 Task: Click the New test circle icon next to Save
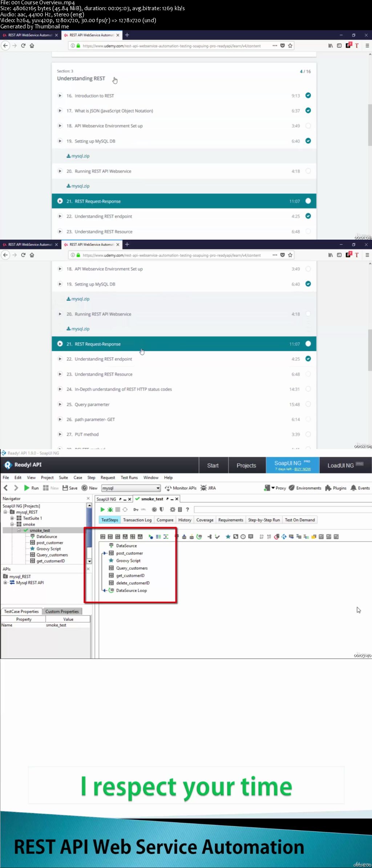[85, 488]
